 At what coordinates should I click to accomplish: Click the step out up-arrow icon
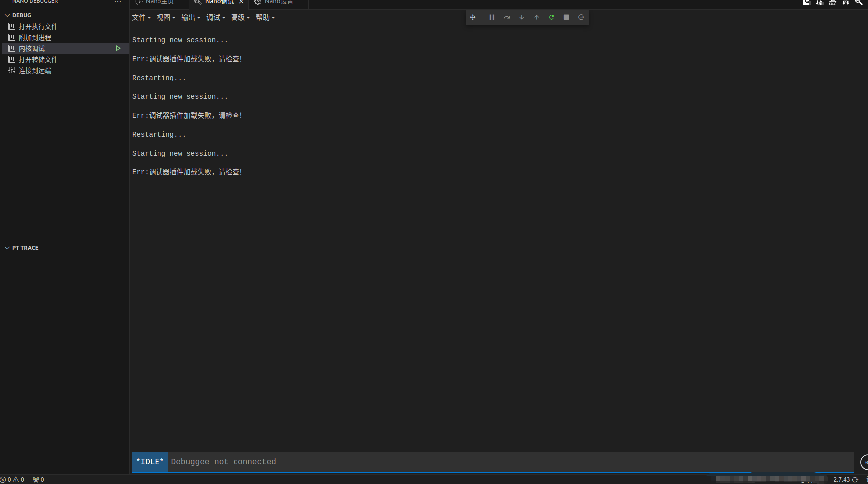pos(537,17)
